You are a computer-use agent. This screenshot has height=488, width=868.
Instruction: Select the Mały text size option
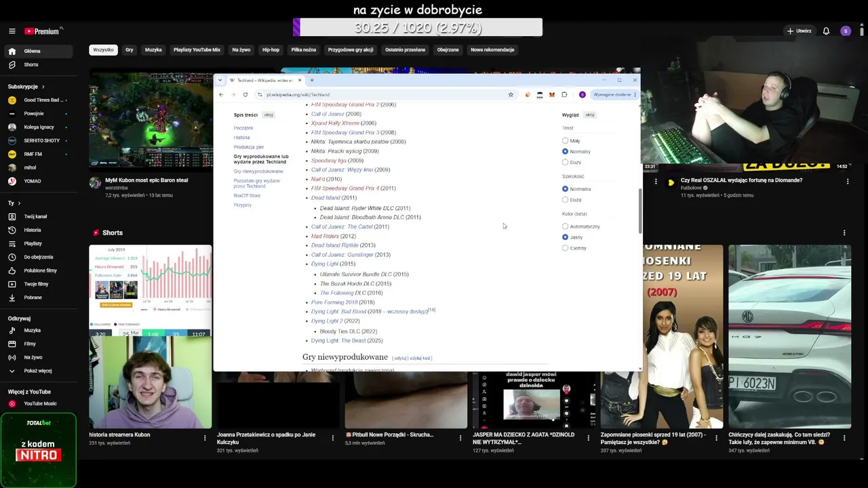coord(565,141)
